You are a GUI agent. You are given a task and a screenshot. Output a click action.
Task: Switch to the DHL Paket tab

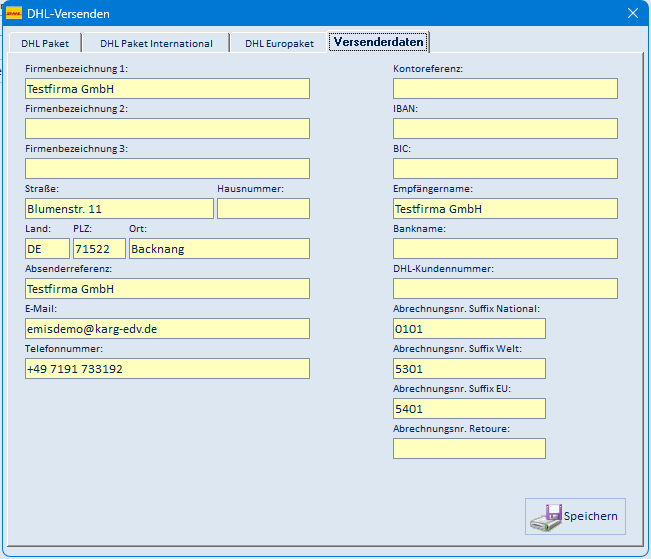pos(45,43)
